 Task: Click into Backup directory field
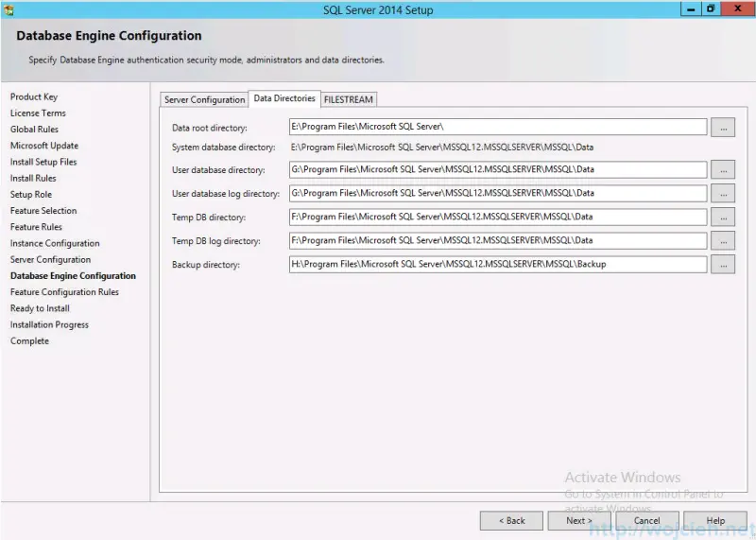coord(498,264)
